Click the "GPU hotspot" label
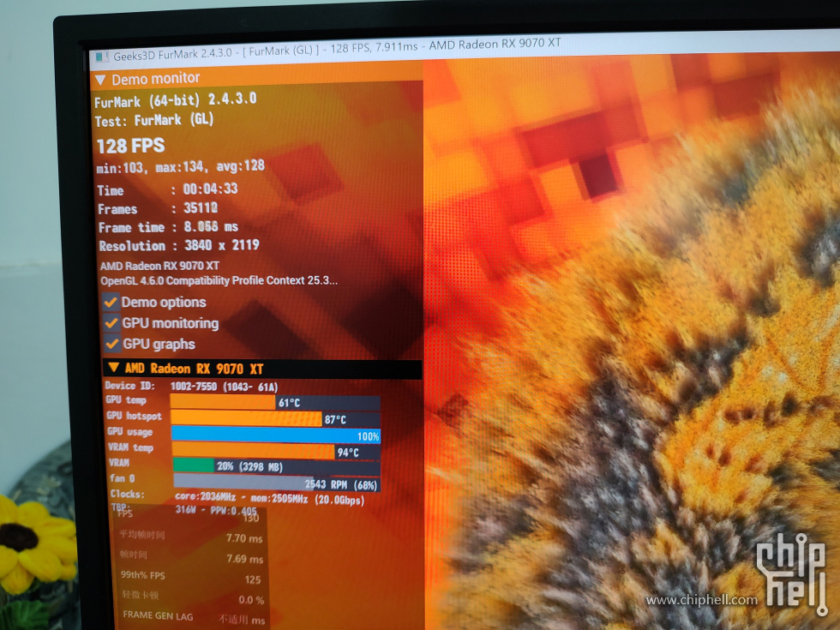The image size is (840, 630). tap(134, 416)
